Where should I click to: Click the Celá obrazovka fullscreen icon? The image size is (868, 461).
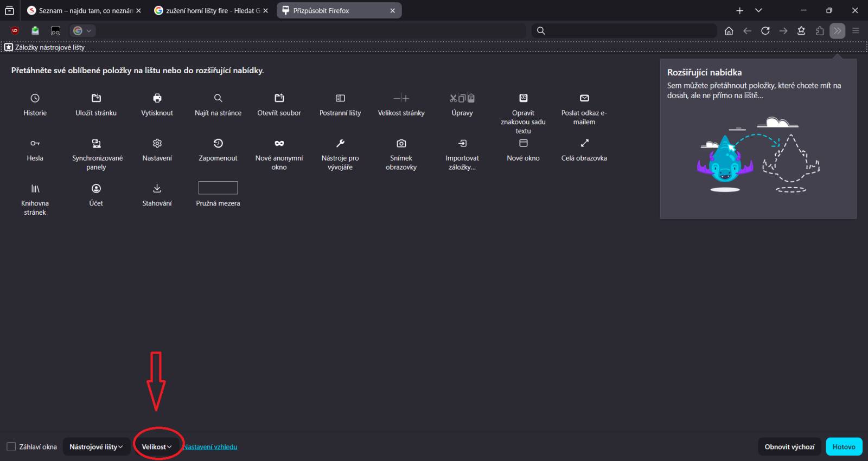584,143
